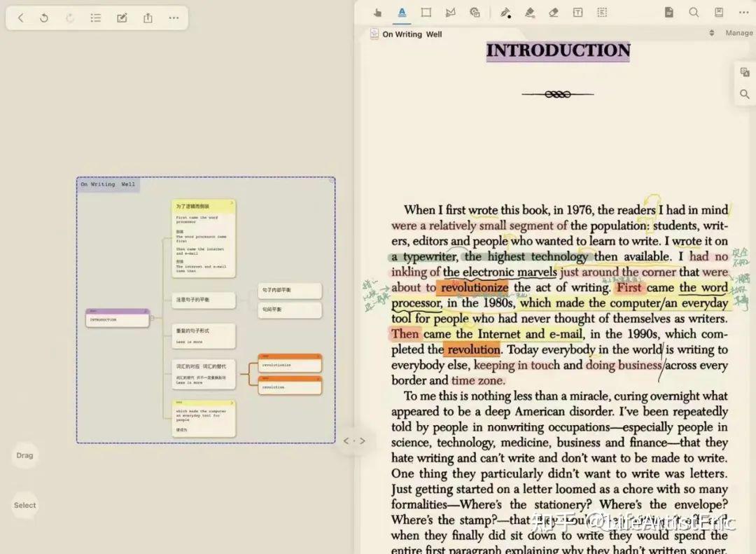Select the 注意句子的平衡 node

[204, 300]
